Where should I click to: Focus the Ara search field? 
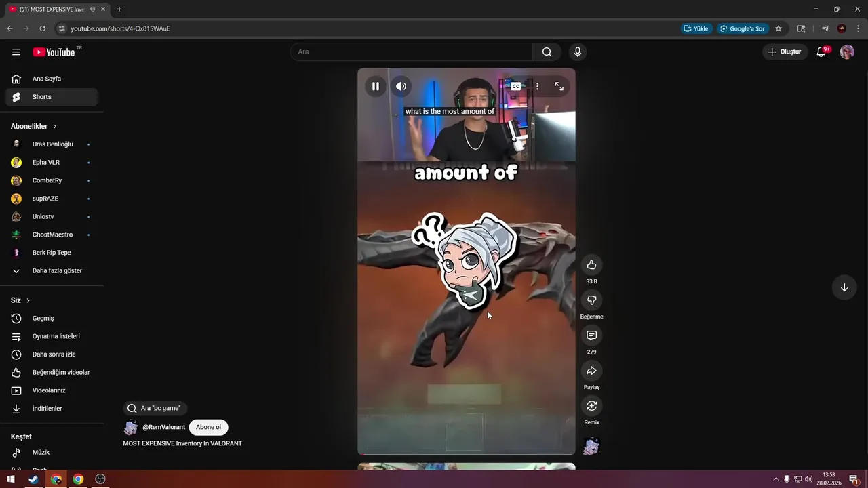click(x=412, y=52)
